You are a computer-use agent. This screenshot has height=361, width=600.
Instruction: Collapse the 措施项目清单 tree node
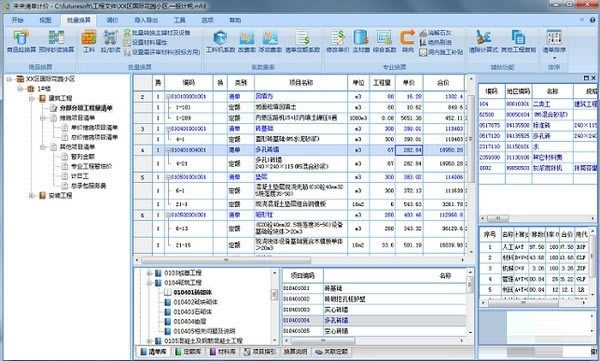coord(43,118)
